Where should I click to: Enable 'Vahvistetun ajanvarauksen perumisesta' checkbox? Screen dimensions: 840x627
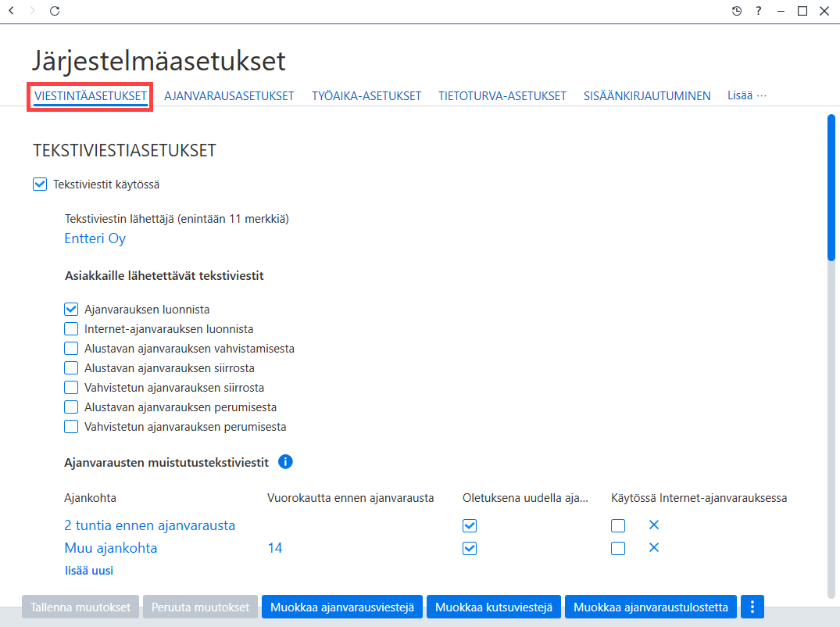pos(71,427)
